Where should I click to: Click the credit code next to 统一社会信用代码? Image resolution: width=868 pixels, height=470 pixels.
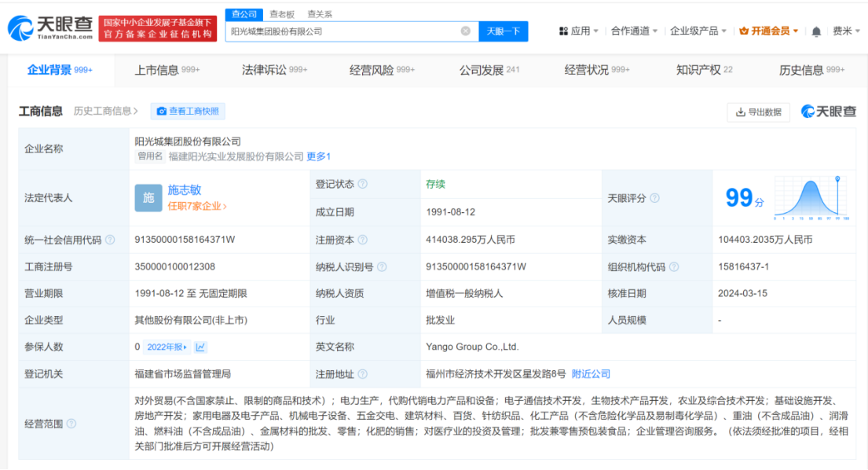[185, 240]
